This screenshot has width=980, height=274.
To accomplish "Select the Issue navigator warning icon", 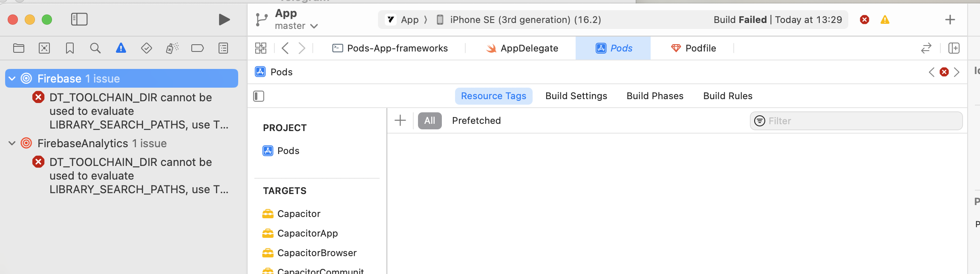I will click(x=121, y=48).
